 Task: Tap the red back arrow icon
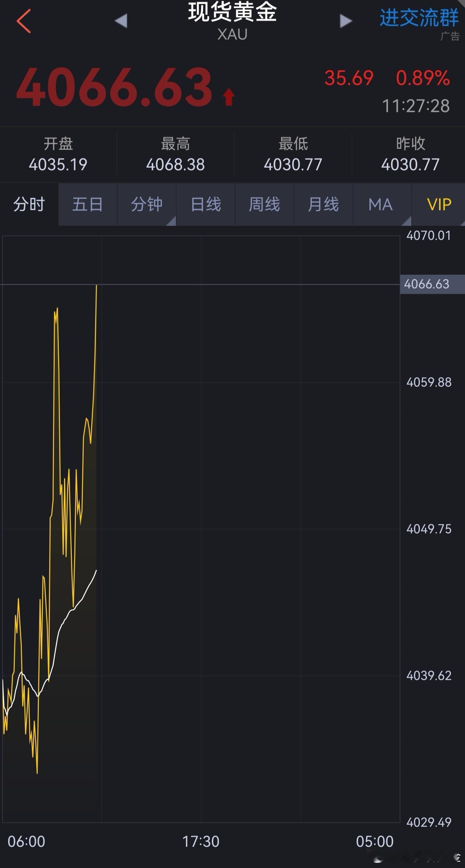point(23,21)
